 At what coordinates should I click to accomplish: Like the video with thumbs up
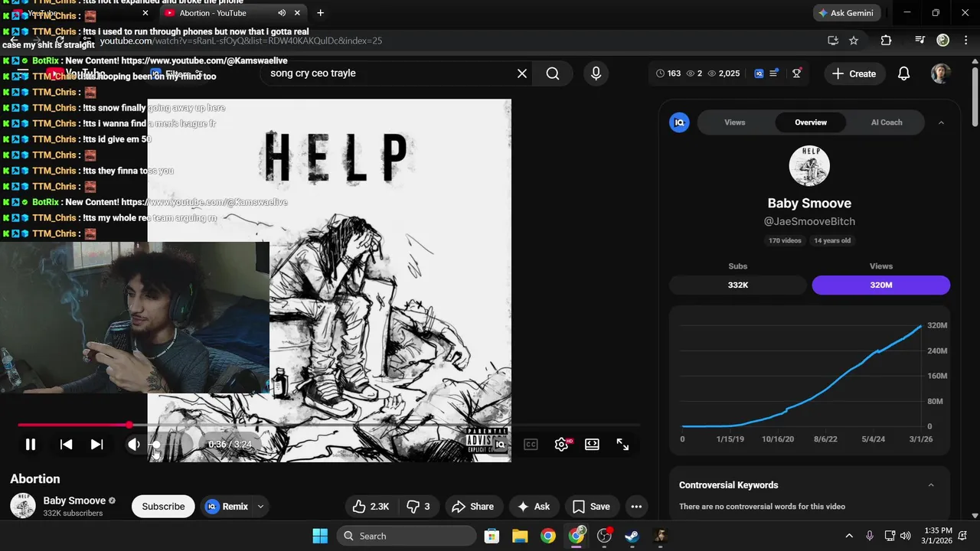click(371, 507)
